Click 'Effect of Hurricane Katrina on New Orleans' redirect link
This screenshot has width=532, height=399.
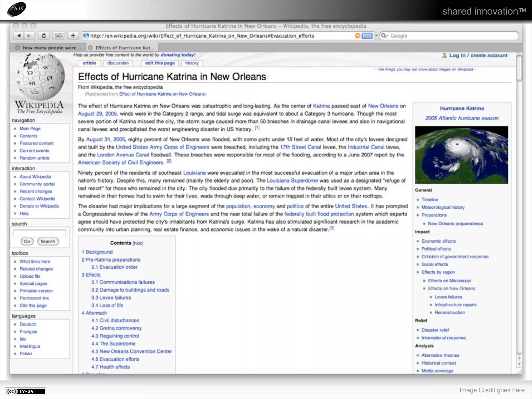pos(162,94)
